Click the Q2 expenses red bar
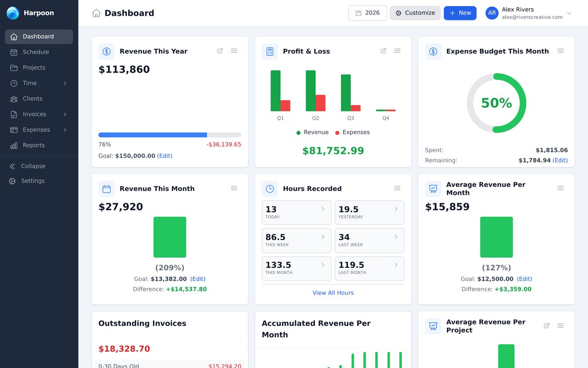The width and height of the screenshot is (588, 368). click(320, 103)
